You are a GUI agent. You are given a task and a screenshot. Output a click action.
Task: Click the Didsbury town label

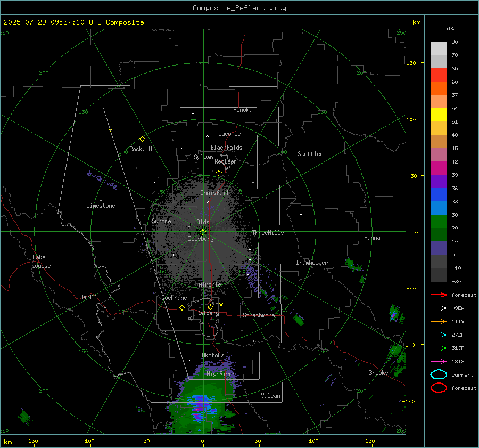(201, 239)
